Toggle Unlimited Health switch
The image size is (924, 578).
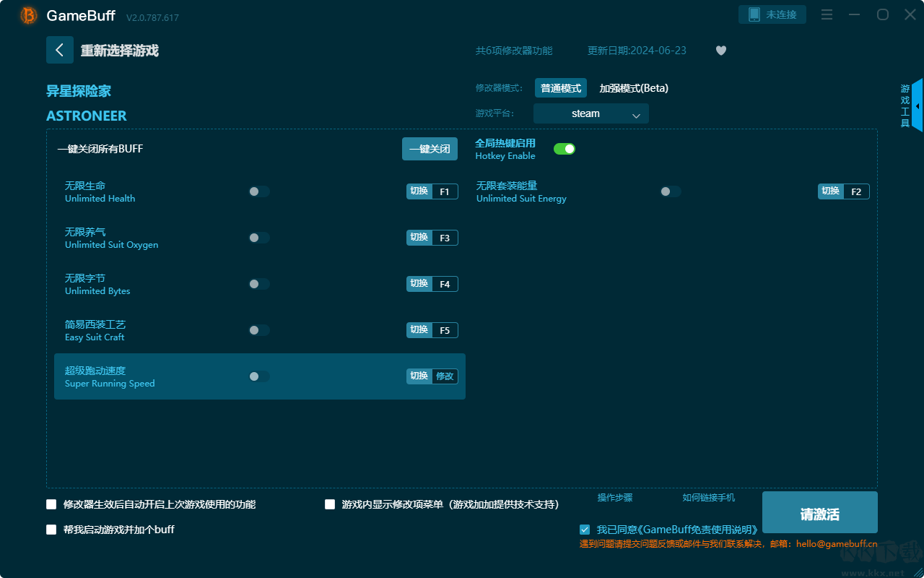258,191
